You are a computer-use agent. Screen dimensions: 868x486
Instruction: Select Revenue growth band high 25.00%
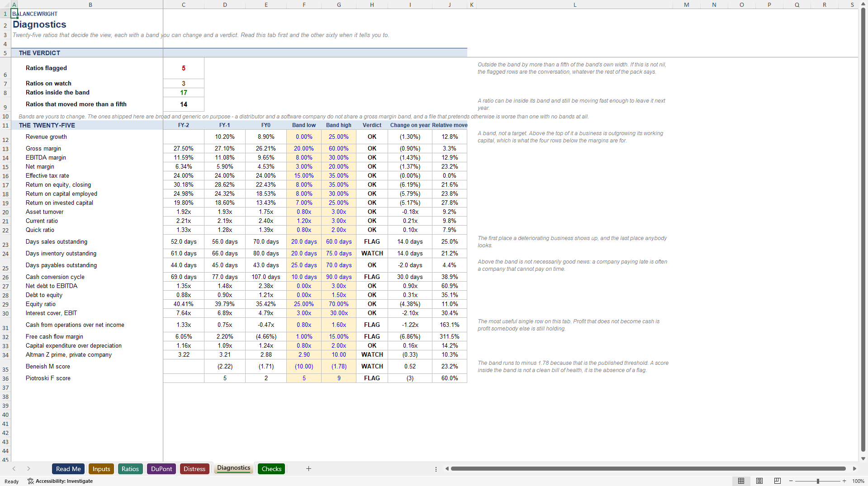click(339, 137)
